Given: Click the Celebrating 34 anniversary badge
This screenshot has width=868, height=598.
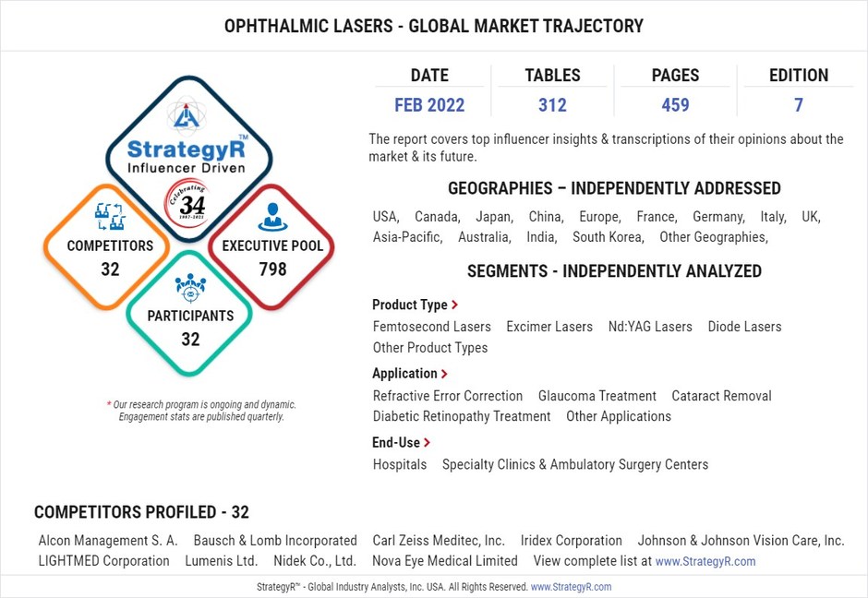Looking at the screenshot, I should (187, 203).
